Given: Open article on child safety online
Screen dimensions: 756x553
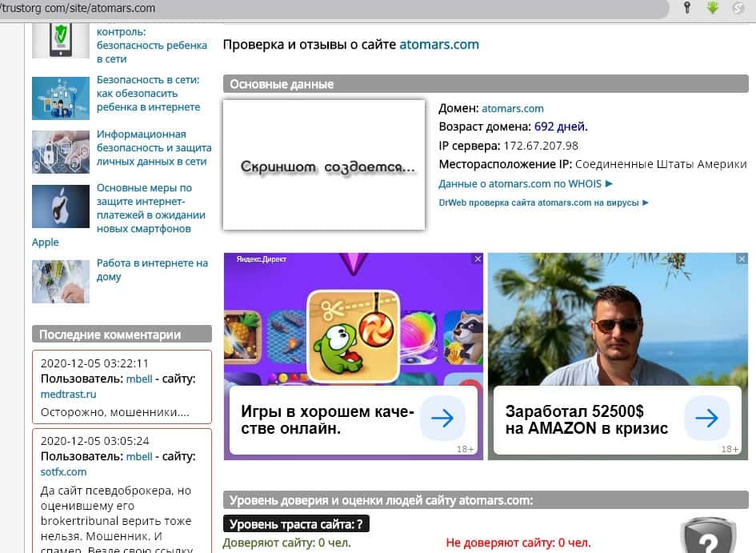Looking at the screenshot, I should [x=148, y=94].
